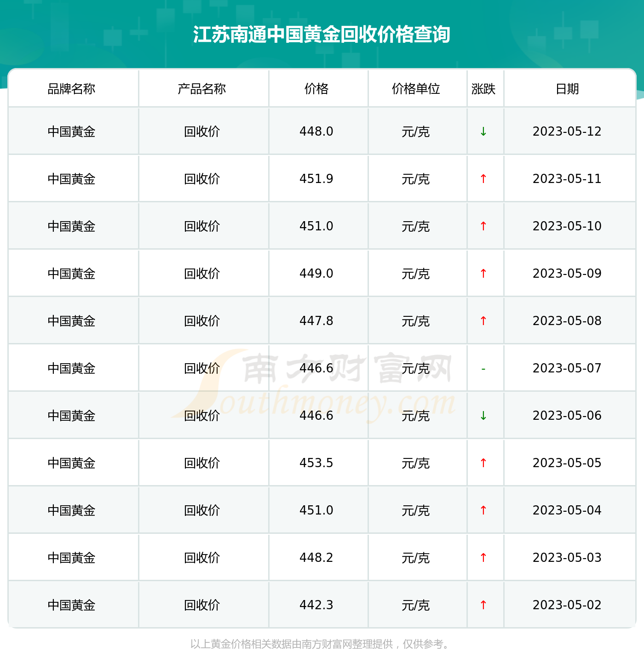Select the price 446.6 in the 2023-05-06 row

(x=316, y=416)
